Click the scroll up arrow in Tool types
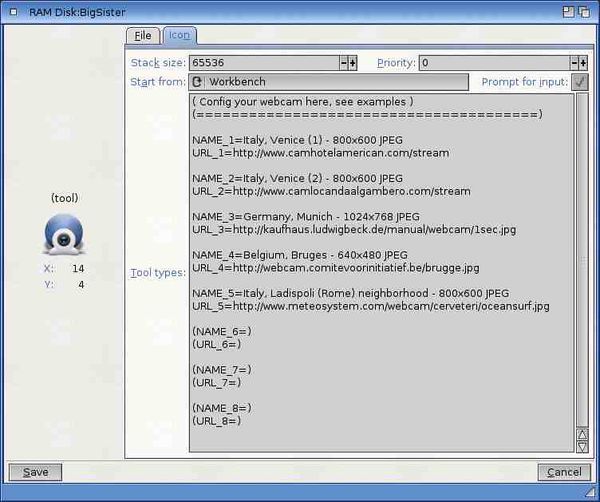600x502 pixels. [582, 435]
